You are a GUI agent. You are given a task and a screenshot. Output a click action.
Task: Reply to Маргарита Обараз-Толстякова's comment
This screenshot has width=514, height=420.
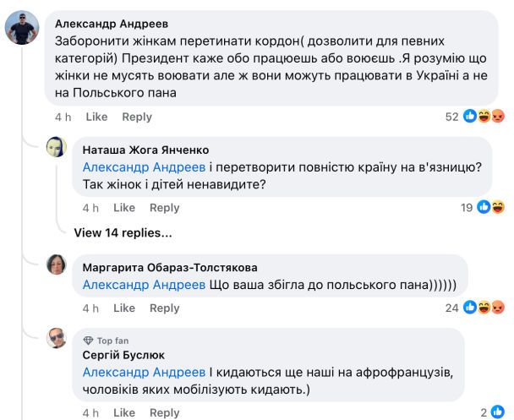[164, 308]
